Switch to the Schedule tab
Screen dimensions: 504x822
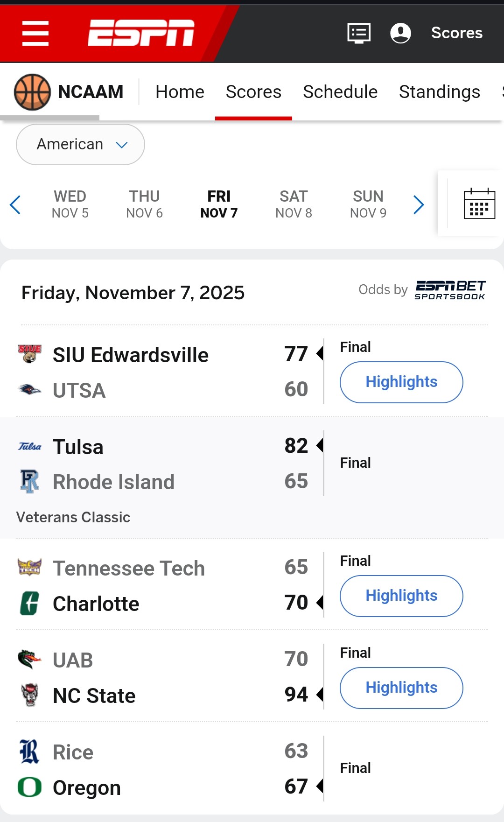point(340,92)
